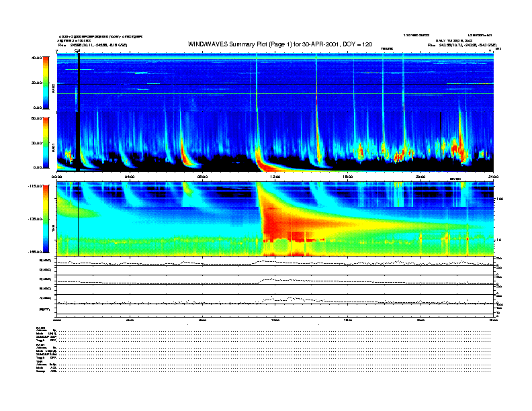Click the RAD1 vertical axis label
Viewport: 532px width, 411px height.
(x=53, y=148)
